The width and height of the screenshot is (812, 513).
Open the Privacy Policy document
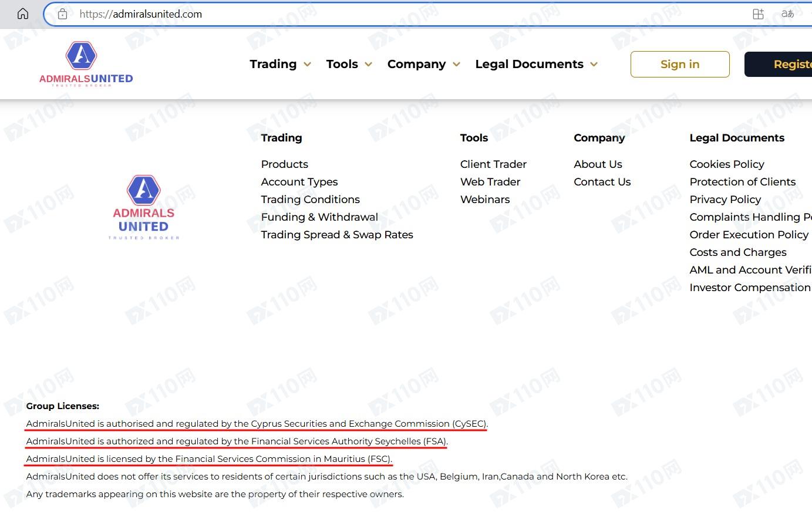pyautogui.click(x=725, y=200)
